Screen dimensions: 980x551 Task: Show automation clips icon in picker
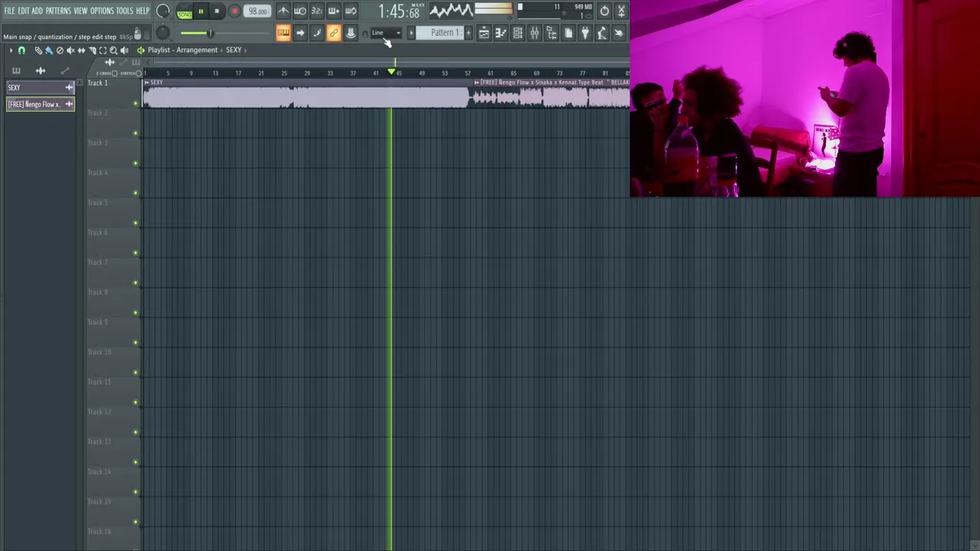tap(65, 70)
